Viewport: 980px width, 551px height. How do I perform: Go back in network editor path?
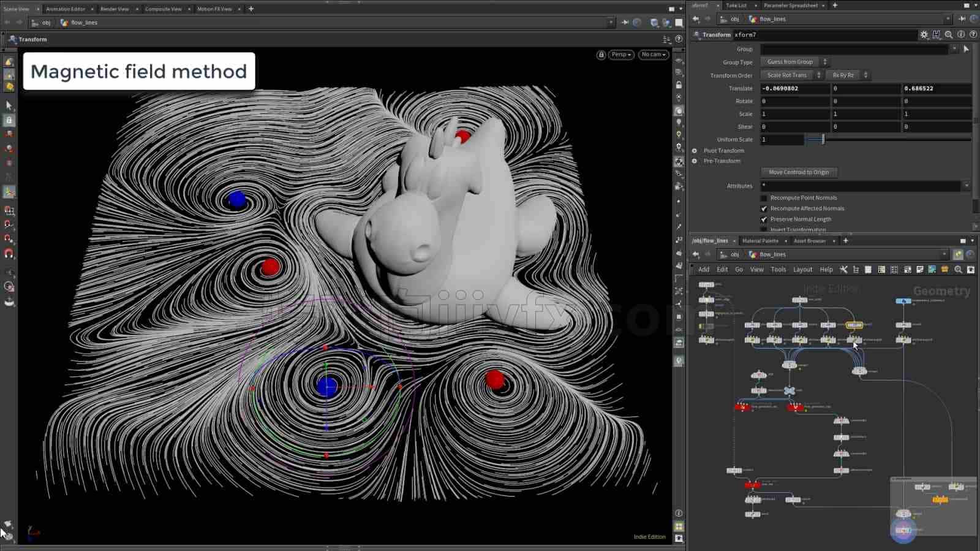[x=696, y=254]
